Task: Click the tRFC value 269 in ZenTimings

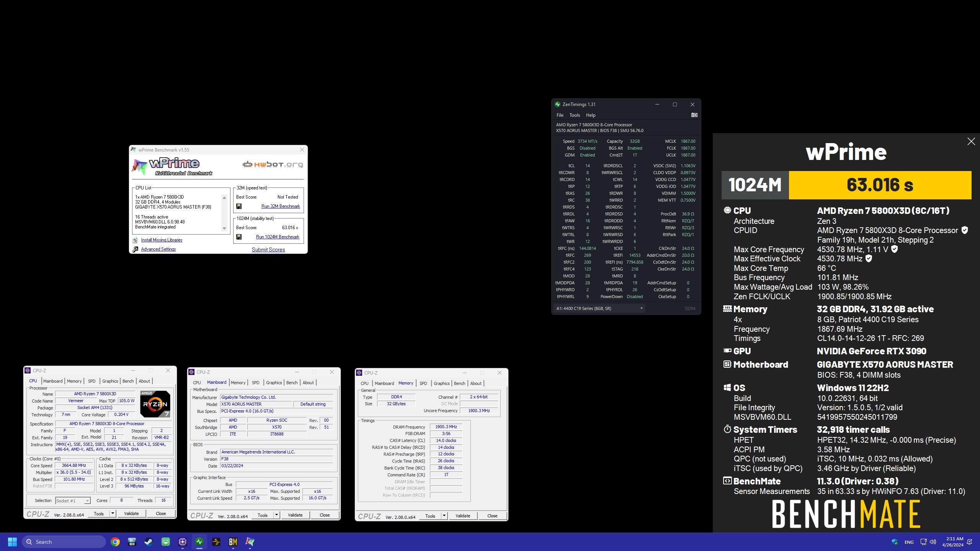Action: [587, 255]
